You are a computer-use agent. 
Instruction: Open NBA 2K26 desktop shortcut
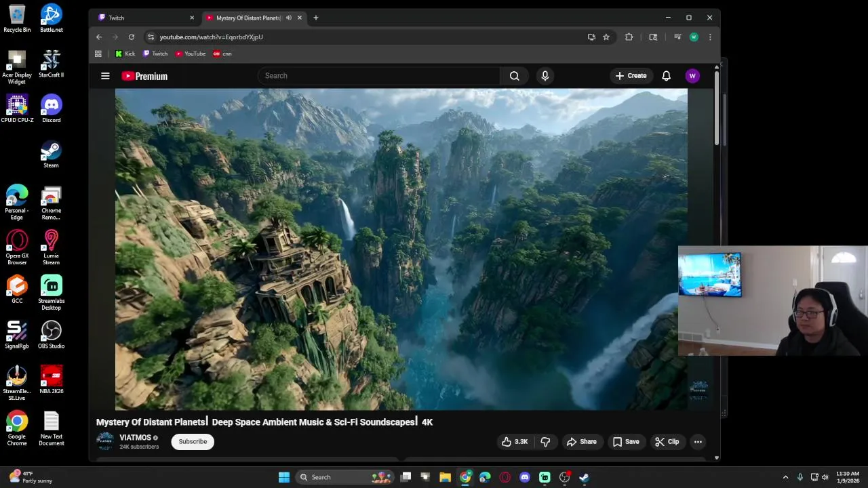click(x=51, y=380)
